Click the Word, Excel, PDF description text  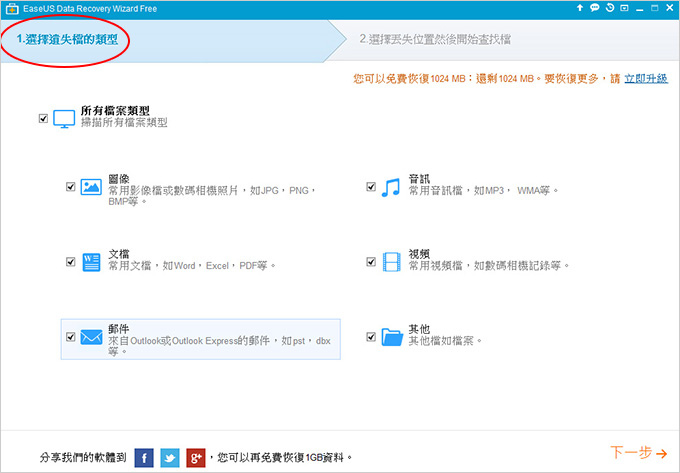tap(192, 266)
